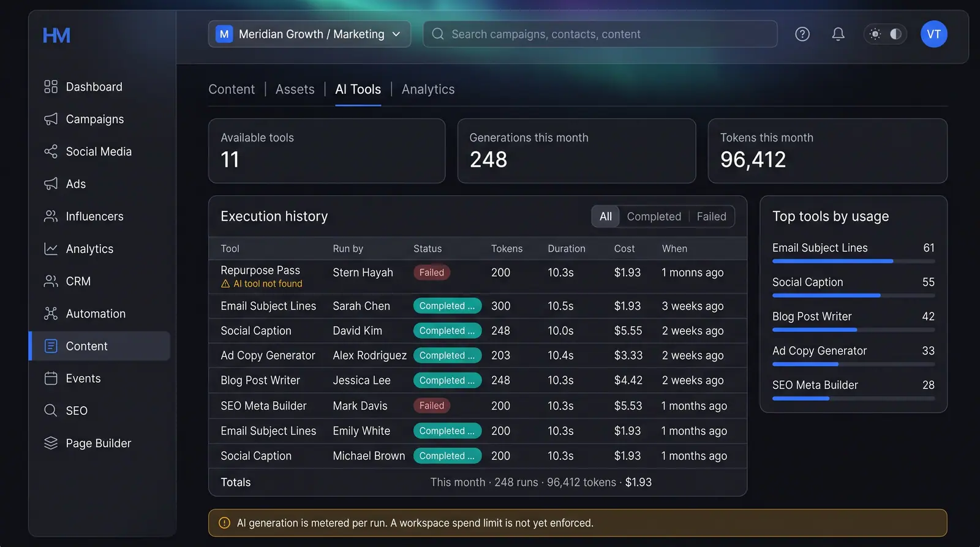The height and width of the screenshot is (547, 980).
Task: Click the '$5.53' cost cell
Action: (x=628, y=406)
